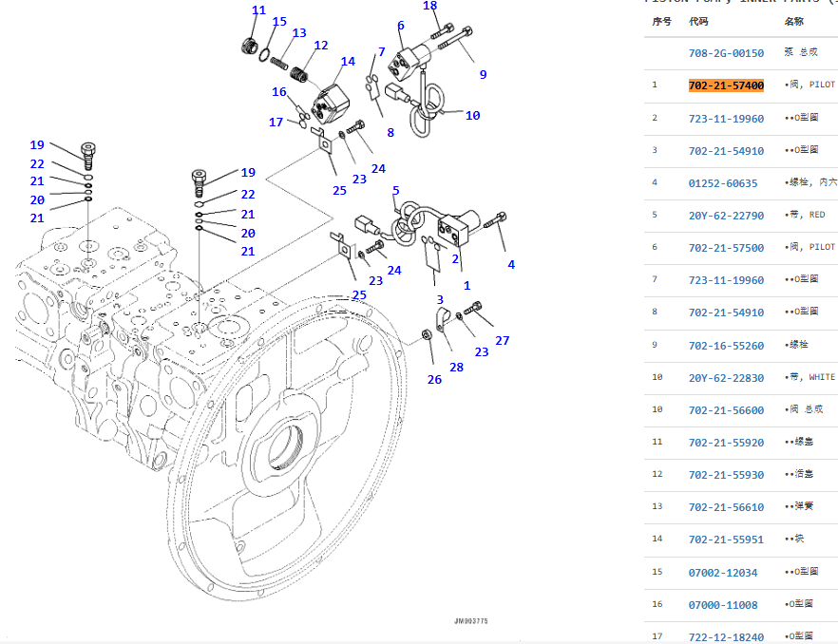Click the '带, WHITE' name cell
The height and width of the screenshot is (644, 838).
(809, 377)
